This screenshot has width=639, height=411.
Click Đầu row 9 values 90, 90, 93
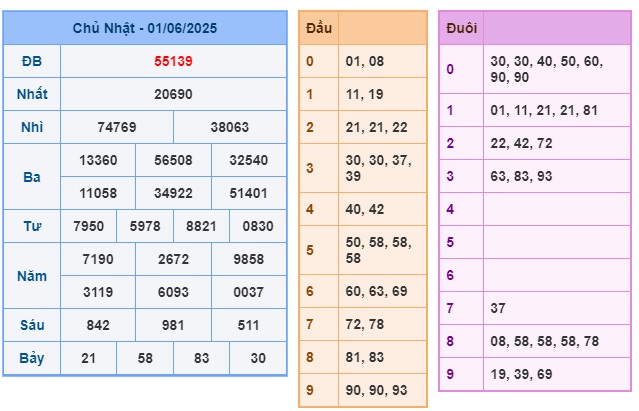(376, 390)
